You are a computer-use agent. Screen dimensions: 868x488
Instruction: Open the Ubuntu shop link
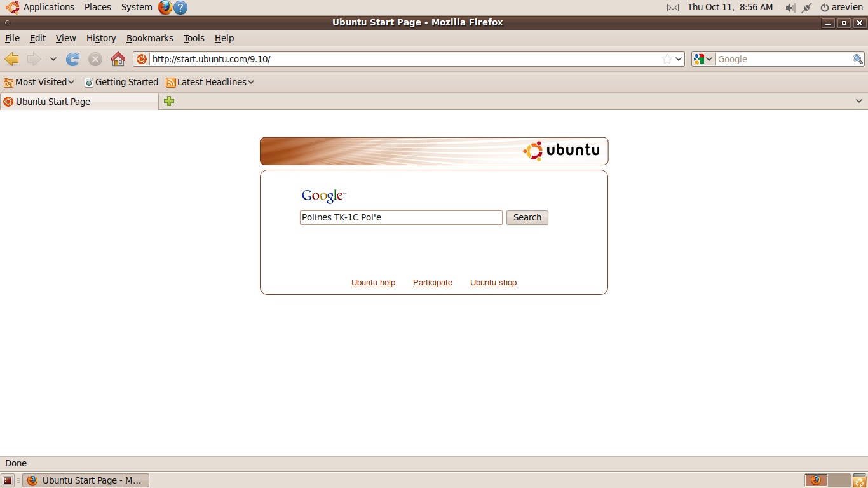pos(493,283)
